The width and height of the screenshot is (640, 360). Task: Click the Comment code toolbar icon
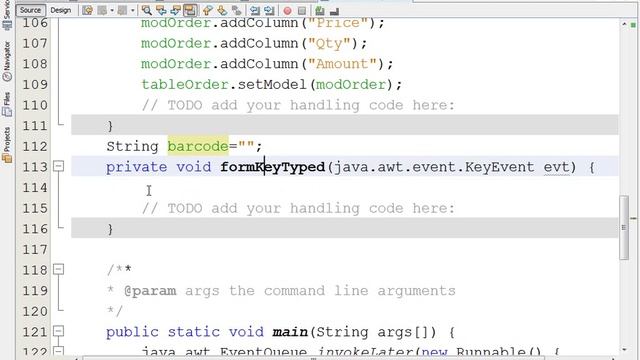click(320, 11)
